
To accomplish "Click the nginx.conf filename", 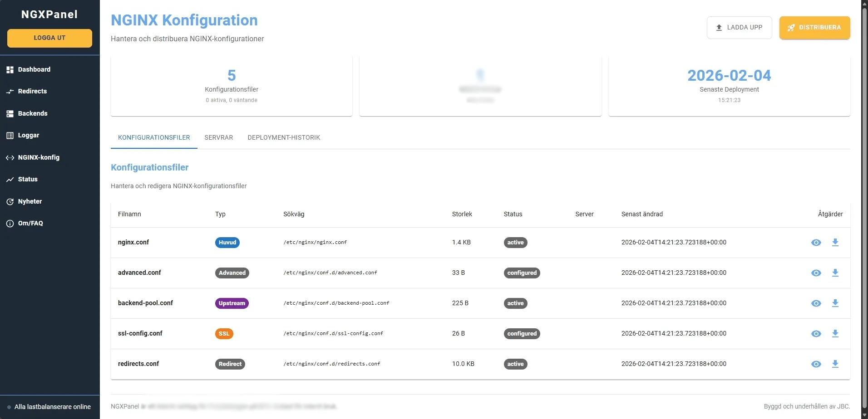I will coord(133,242).
